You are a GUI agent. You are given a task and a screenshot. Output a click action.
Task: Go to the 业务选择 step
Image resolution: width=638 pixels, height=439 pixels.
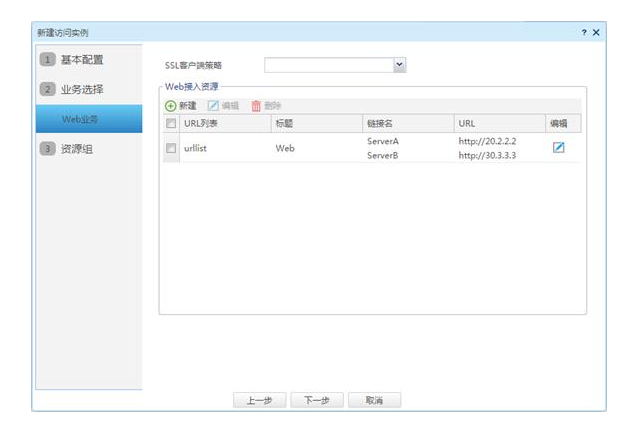click(82, 90)
